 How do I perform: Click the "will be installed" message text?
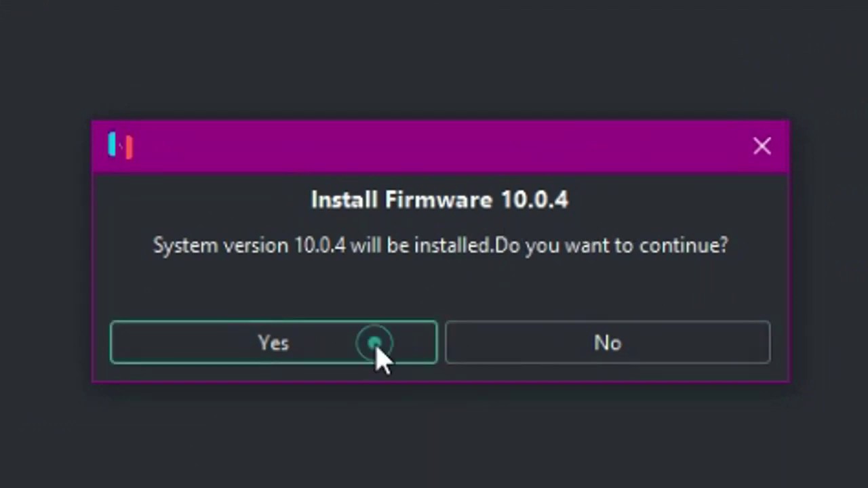coord(420,245)
